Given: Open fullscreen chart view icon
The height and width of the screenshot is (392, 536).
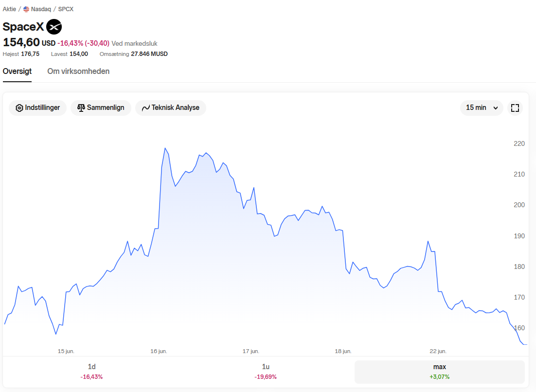Looking at the screenshot, I should click(x=515, y=108).
